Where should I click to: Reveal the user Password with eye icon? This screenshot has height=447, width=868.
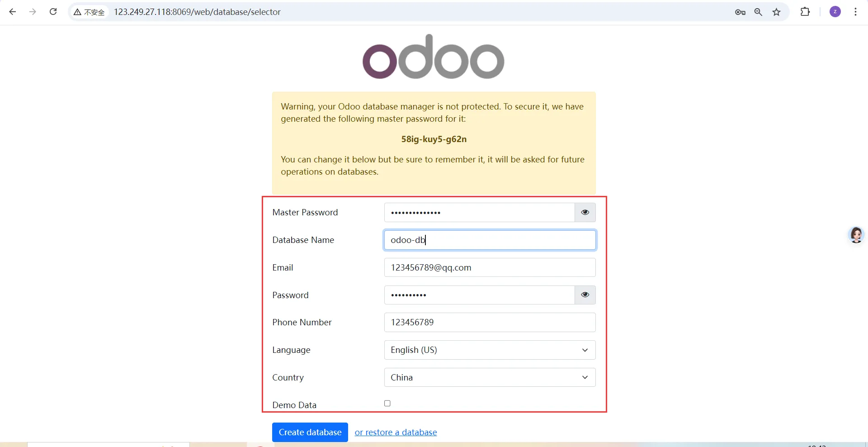pyautogui.click(x=585, y=295)
